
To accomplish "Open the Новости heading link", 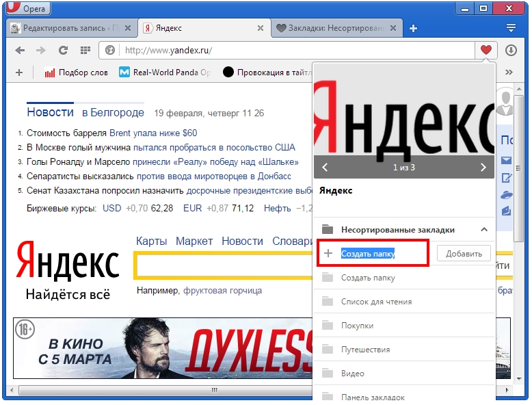I will click(x=50, y=112).
